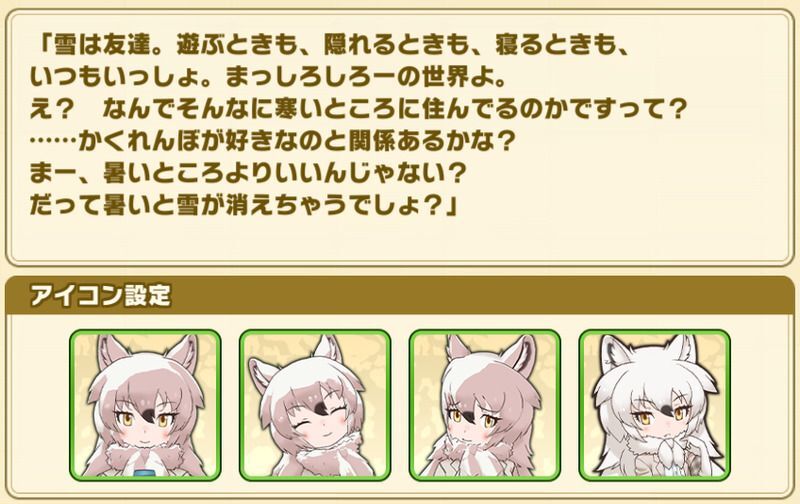
Task: Choose the closed-eyes smiling character icon
Action: coord(315,406)
